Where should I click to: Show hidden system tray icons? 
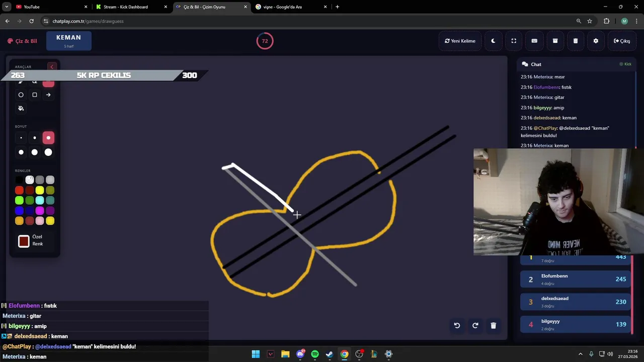pos(580,354)
